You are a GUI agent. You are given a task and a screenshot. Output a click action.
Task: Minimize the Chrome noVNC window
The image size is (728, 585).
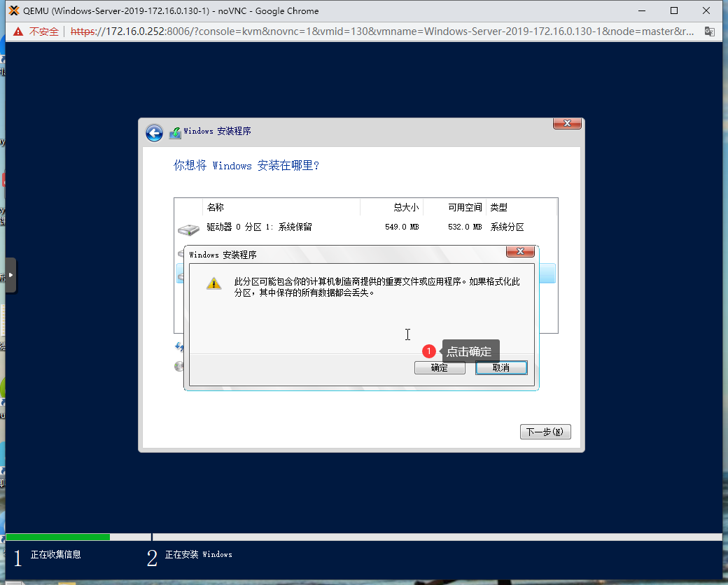tap(642, 10)
